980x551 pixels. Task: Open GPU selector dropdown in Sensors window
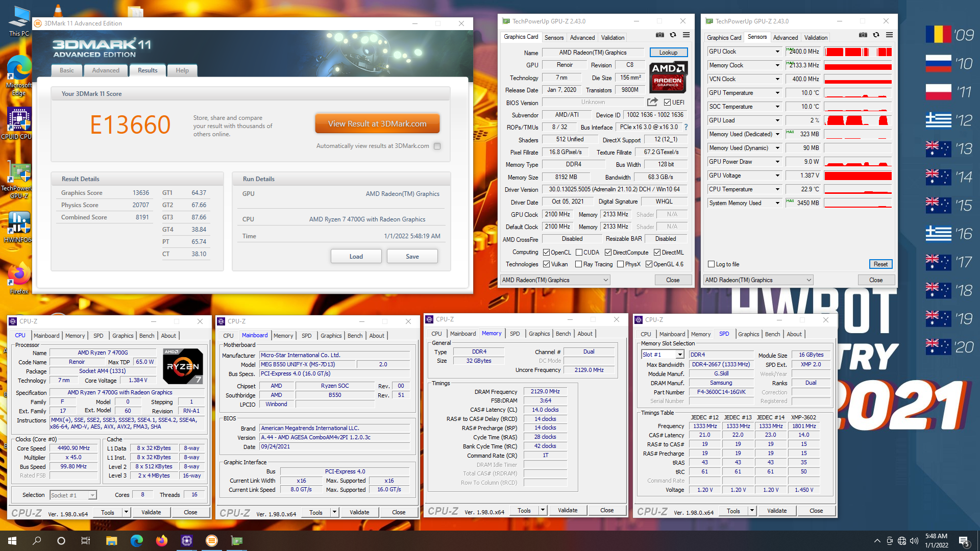(x=758, y=280)
